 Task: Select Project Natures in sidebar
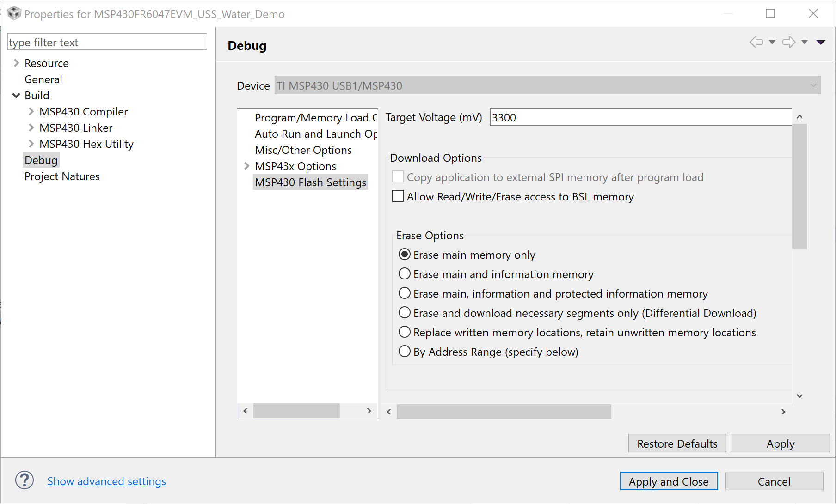point(62,176)
